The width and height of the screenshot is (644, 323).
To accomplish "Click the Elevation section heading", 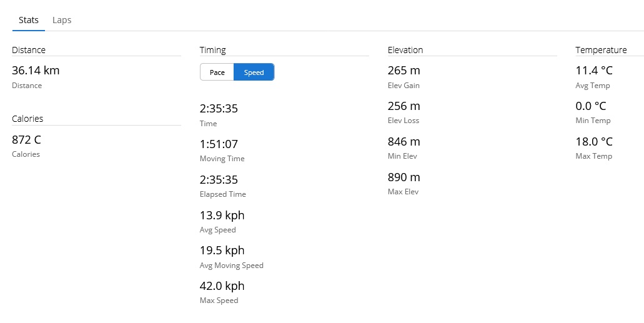I will tap(405, 50).
